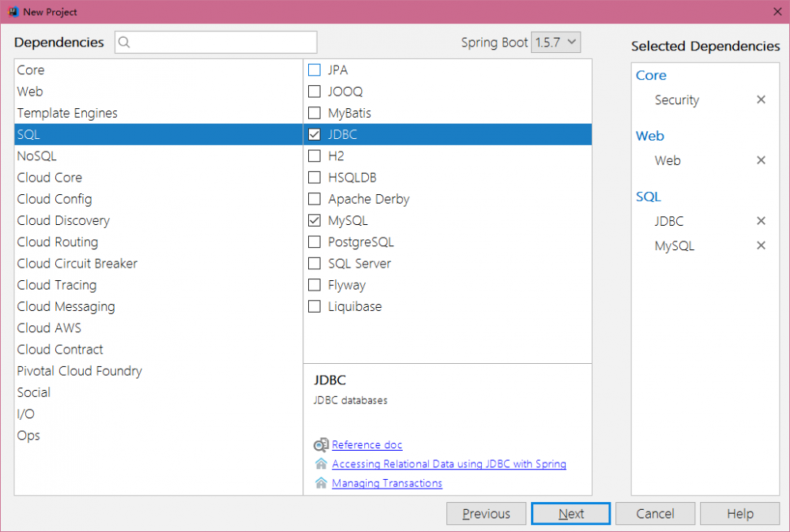Select the Template Engines category
Screen dimensions: 790x532
pos(66,113)
